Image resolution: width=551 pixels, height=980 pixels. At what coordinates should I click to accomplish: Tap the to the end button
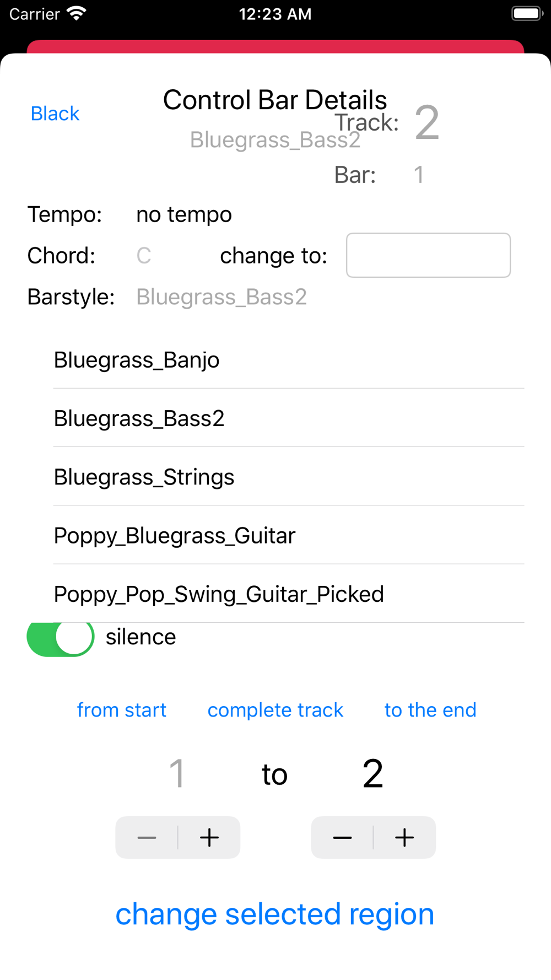[x=430, y=710]
